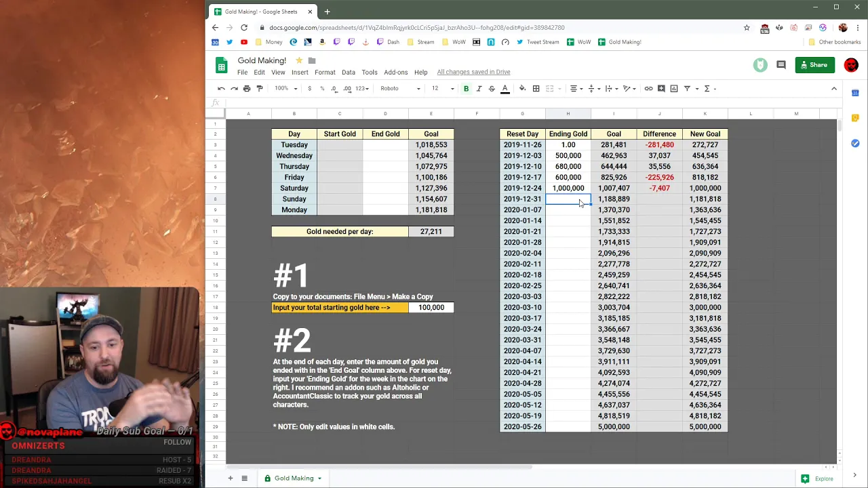The image size is (868, 488).
Task: Bookmark this page with star icon
Action: pos(747,28)
